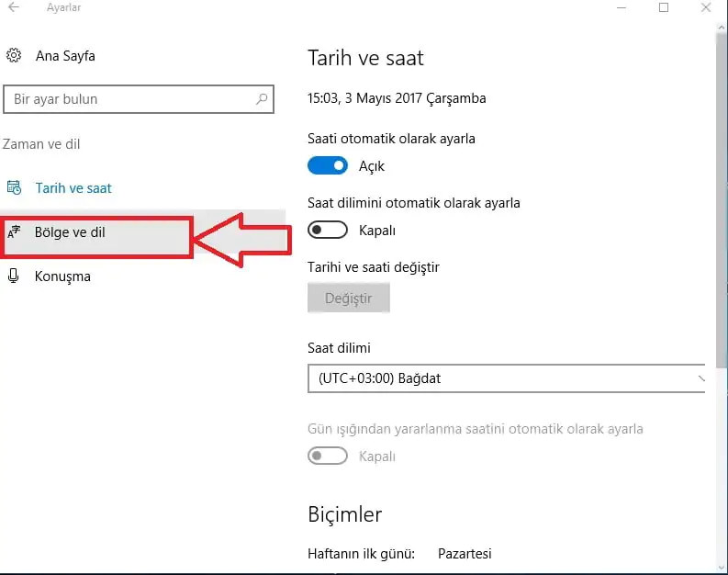Click the back arrow in the title bar
The width and height of the screenshot is (728, 575).
pyautogui.click(x=14, y=8)
